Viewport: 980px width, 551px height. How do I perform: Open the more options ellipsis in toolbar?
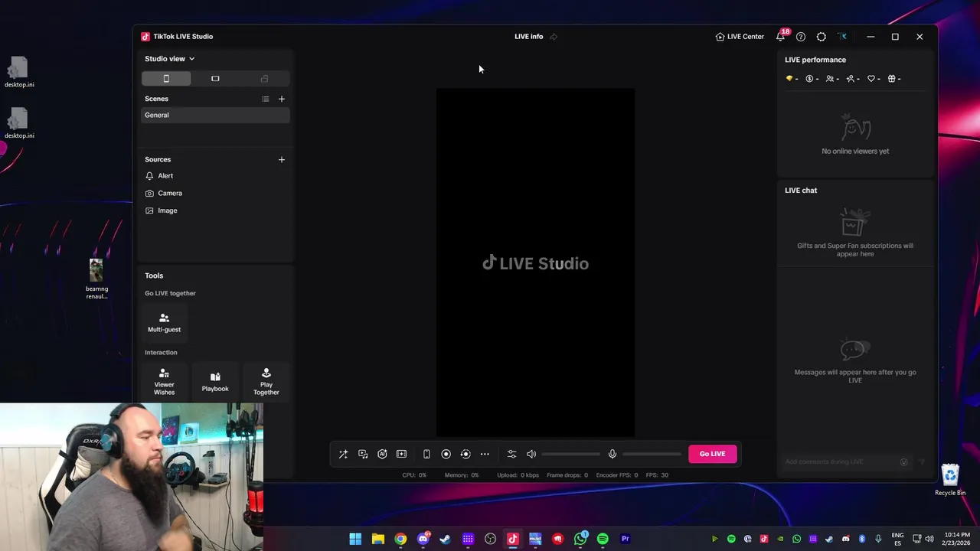(485, 454)
